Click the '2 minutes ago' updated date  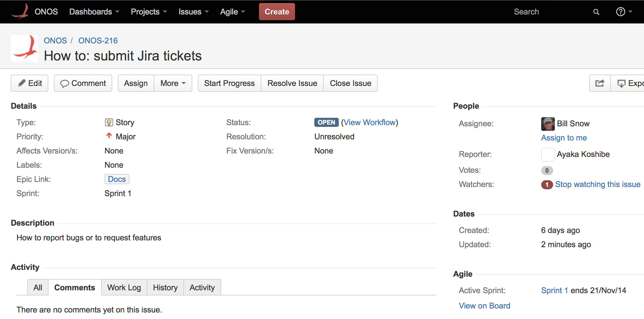[x=566, y=244]
